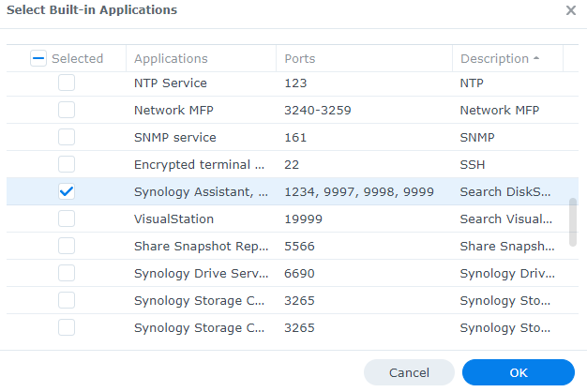Click the Synology Assistant application name
Screen dimensions: 587x392
pos(201,191)
